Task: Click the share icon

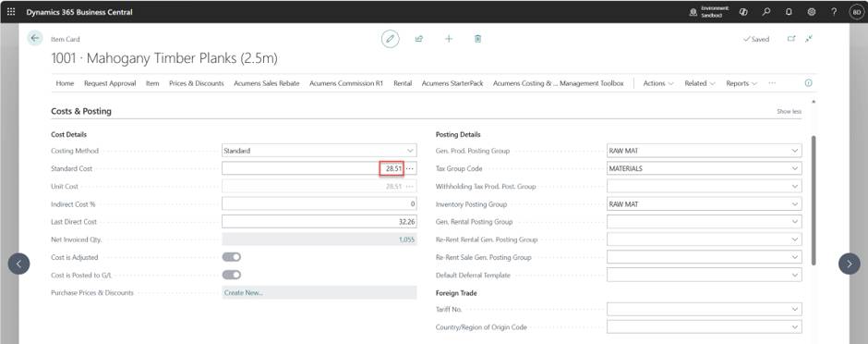Action: tap(419, 39)
